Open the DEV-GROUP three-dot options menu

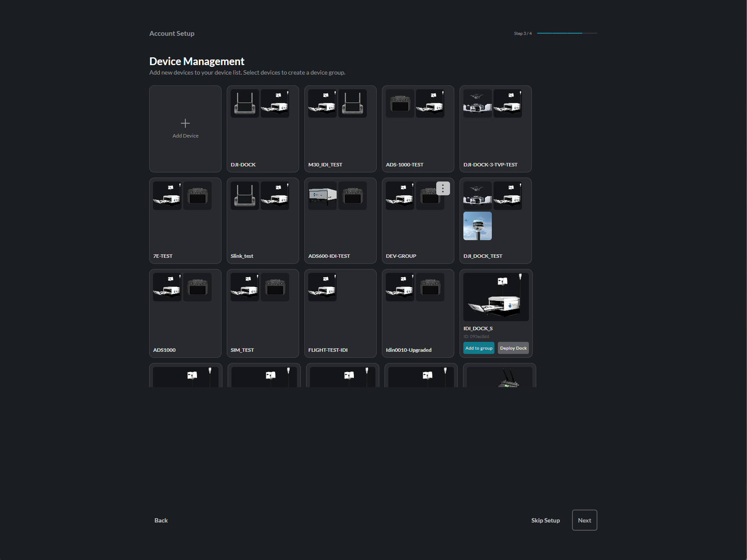coord(443,188)
